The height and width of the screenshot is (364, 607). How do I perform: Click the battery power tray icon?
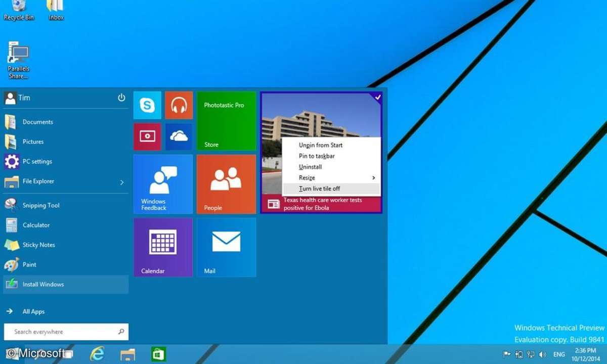[518, 354]
